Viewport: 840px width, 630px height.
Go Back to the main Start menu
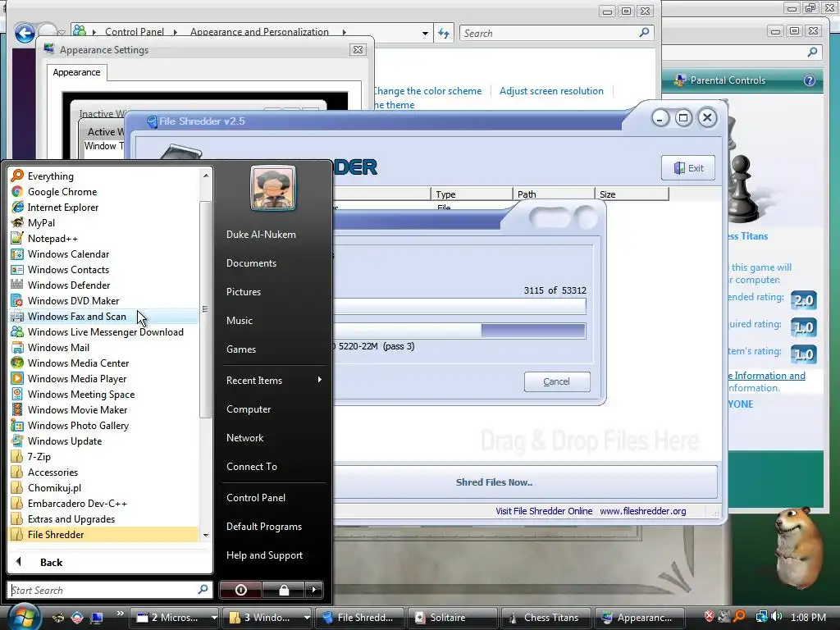[x=110, y=562]
